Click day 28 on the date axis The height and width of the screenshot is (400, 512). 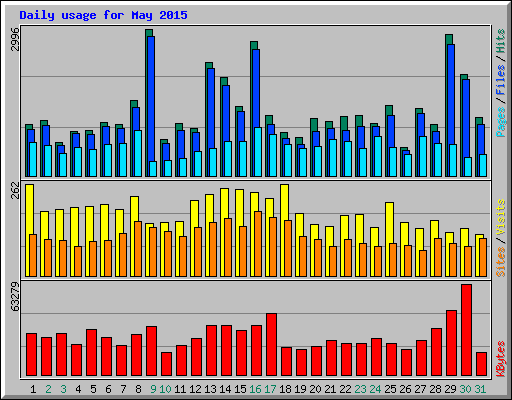pyautogui.click(x=435, y=389)
